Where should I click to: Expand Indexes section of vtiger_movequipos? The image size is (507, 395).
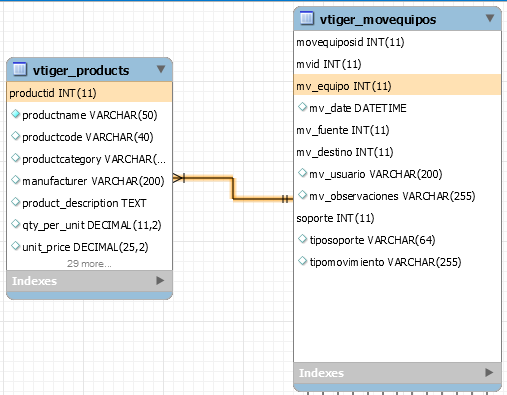[x=489, y=372]
